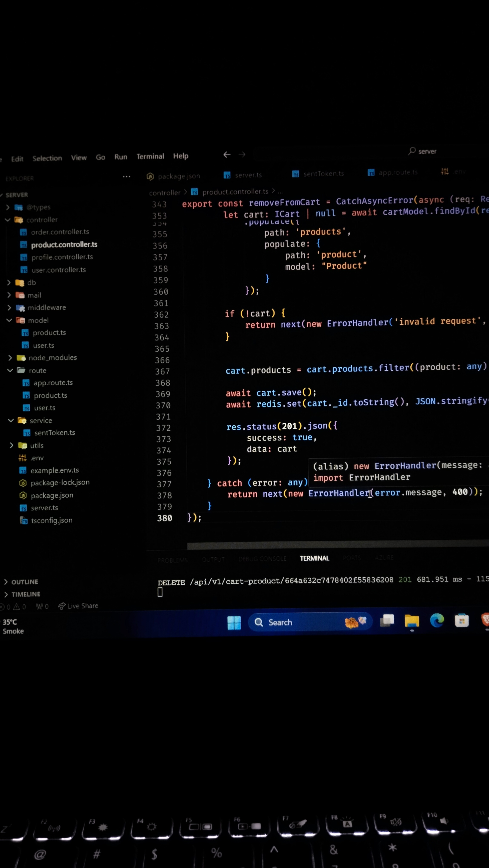Image resolution: width=489 pixels, height=868 pixels.
Task: Click the Explorer more actions ellipsis
Action: (x=127, y=177)
